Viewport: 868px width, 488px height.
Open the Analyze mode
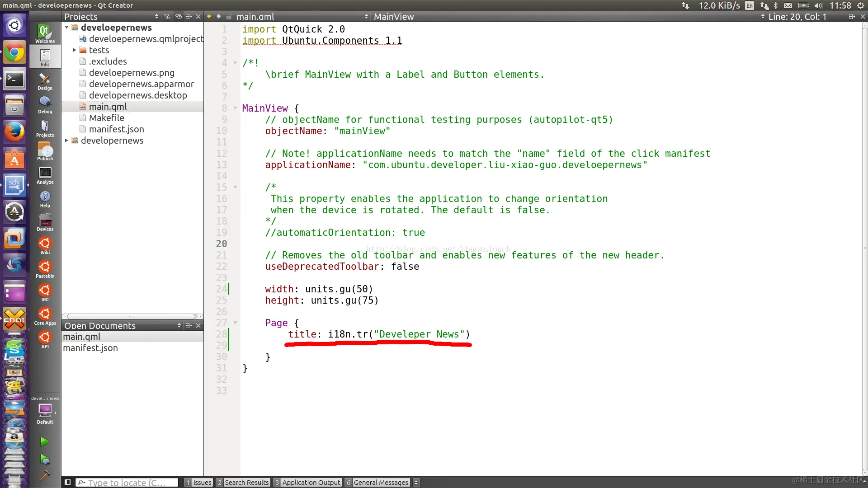coord(45,175)
